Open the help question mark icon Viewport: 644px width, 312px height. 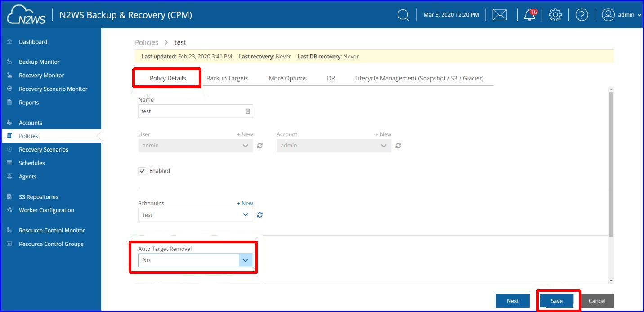tap(582, 15)
